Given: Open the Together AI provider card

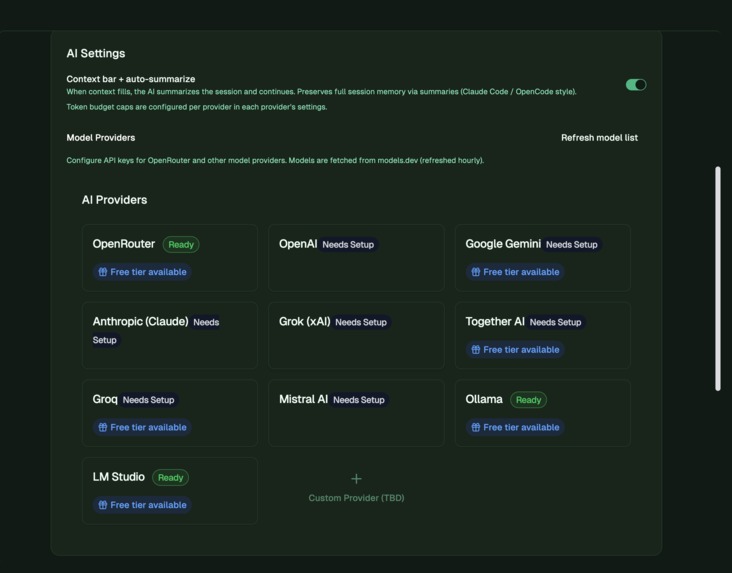Looking at the screenshot, I should coord(542,335).
